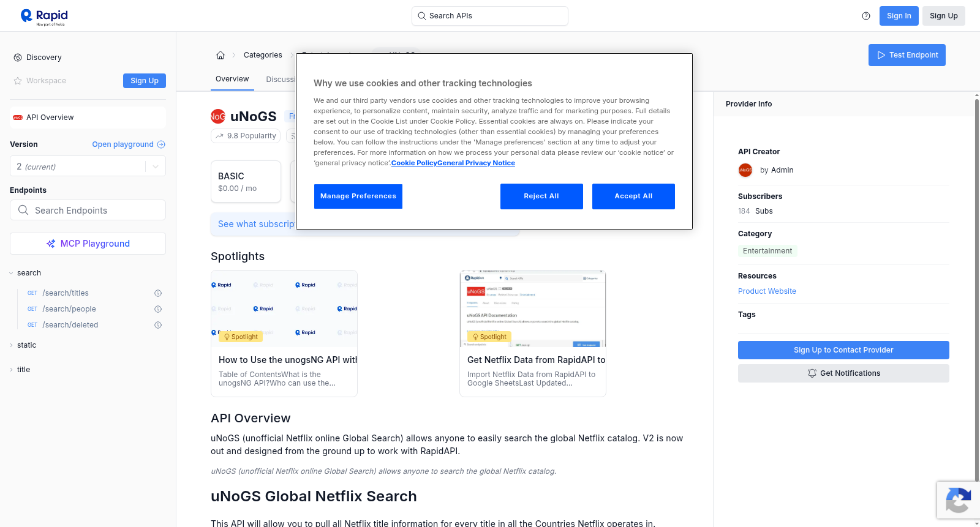Image resolution: width=980 pixels, height=527 pixels.
Task: Click the API Creator avatar icon
Action: 745,170
